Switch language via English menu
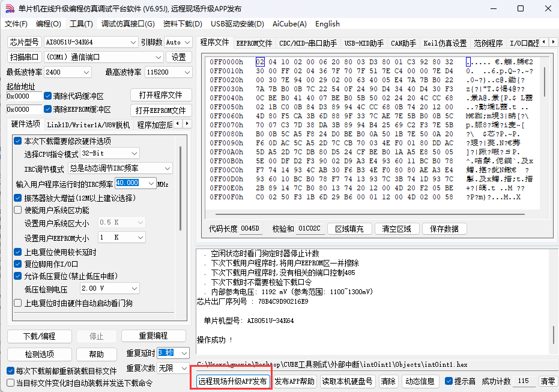The image size is (559, 392). pyautogui.click(x=327, y=24)
